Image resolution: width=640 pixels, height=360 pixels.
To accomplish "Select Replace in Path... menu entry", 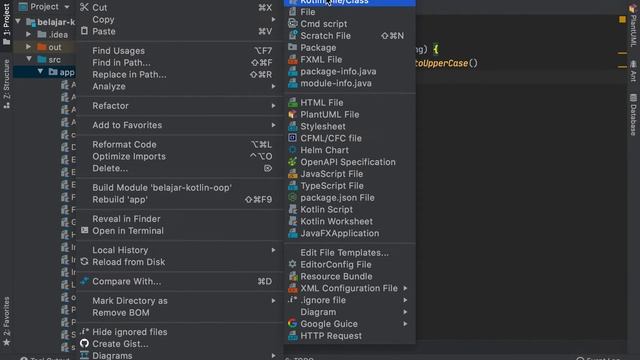I will [x=179, y=74].
